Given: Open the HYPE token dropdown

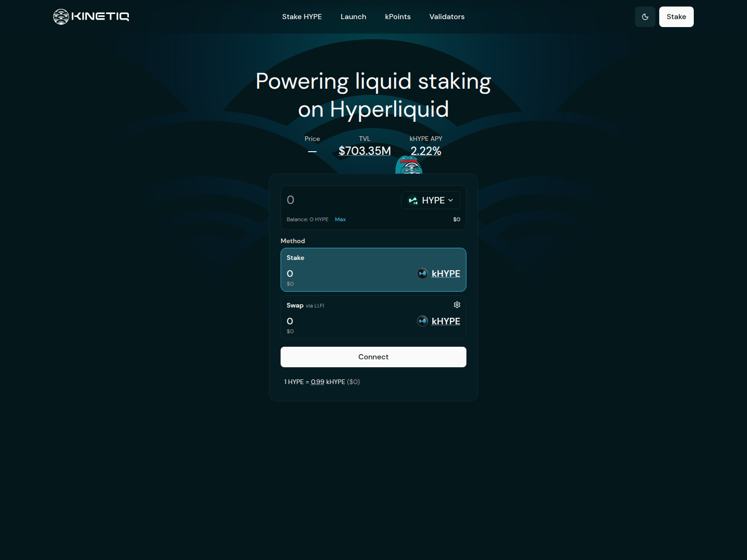Looking at the screenshot, I should tap(430, 200).
